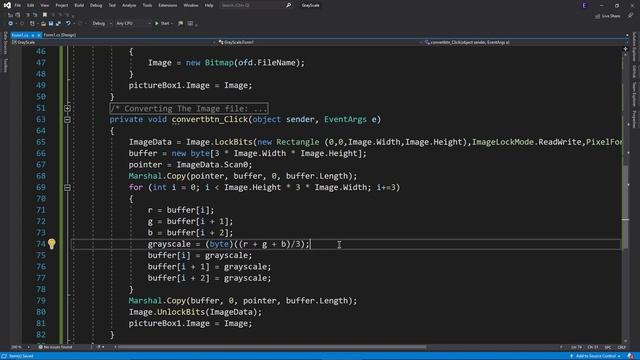Click the first icon in top toolbar row
Viewport: 640px width, 360px height.
(x=11, y=15)
